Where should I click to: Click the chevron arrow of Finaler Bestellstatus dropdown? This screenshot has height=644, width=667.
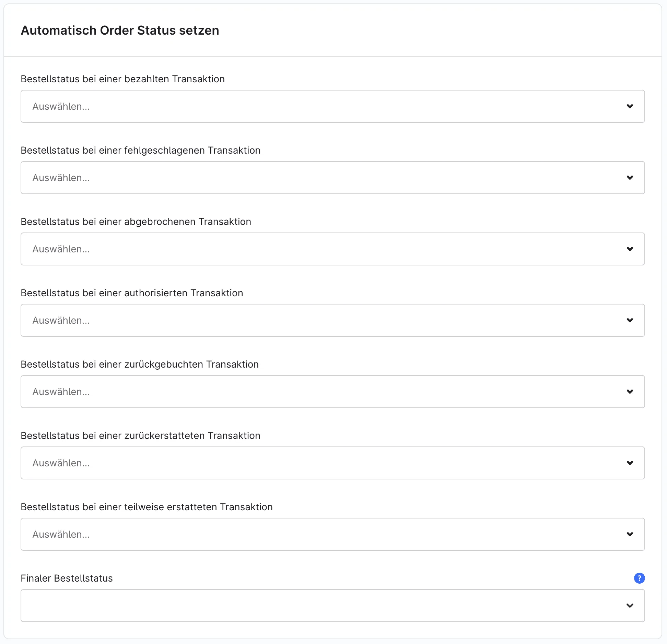(x=630, y=606)
